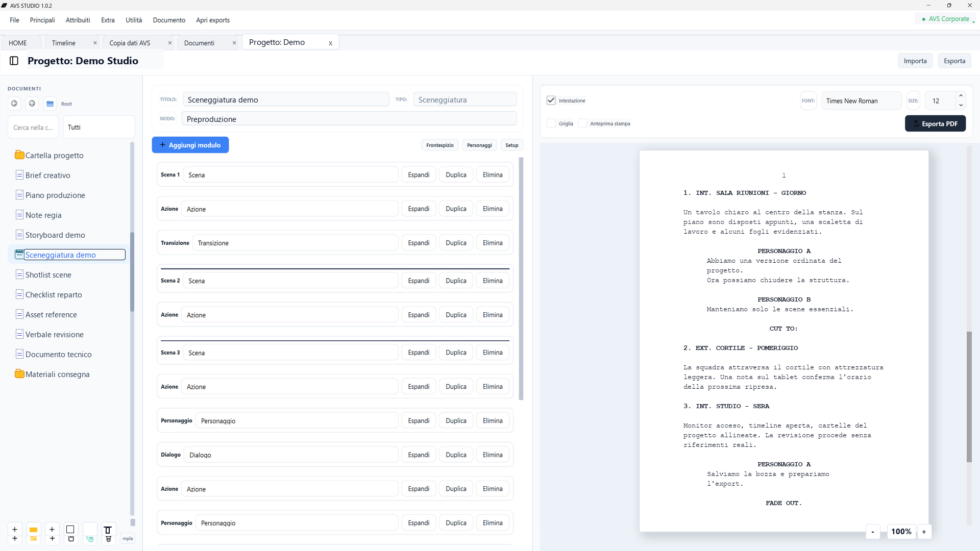Screen dimensions: 980x551
Task: Click the document tree scrollbar
Action: point(132,272)
